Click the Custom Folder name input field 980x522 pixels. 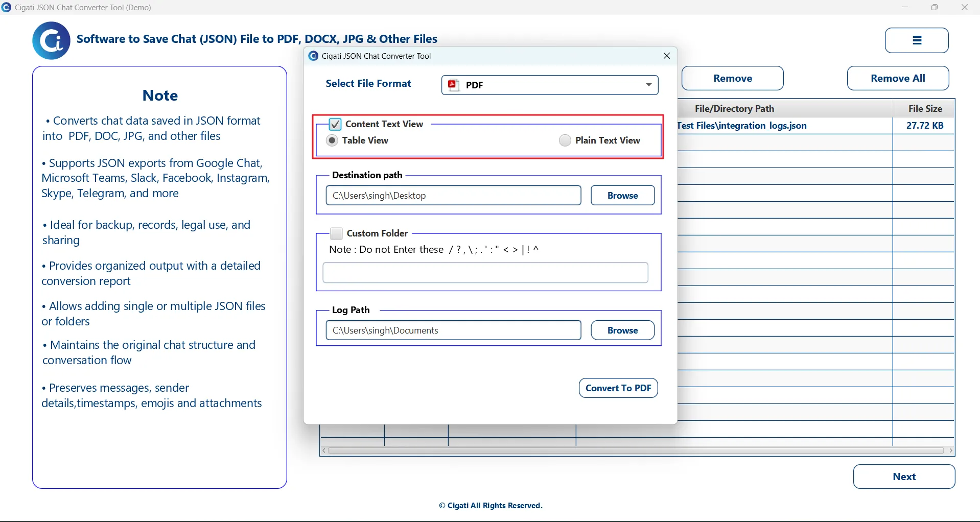(x=485, y=273)
